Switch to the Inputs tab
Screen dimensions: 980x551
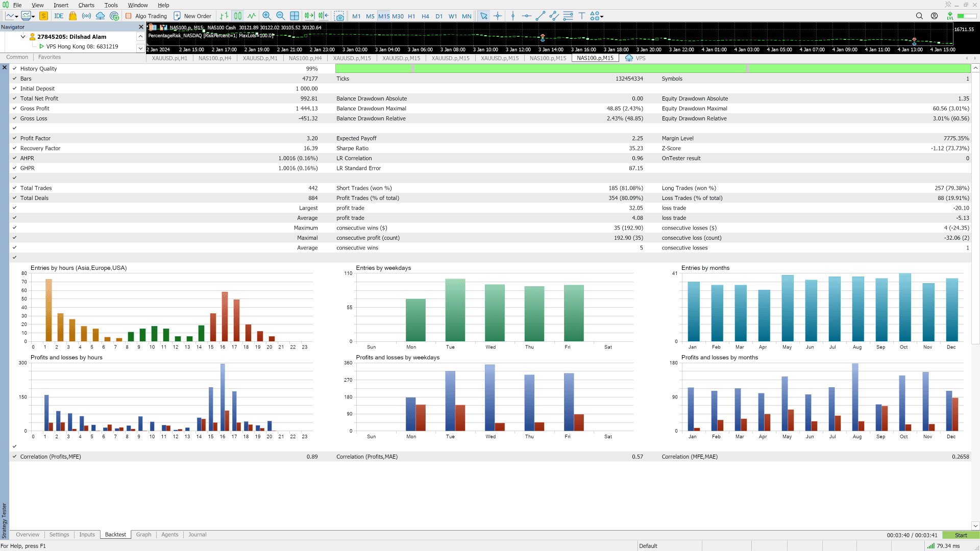[87, 535]
